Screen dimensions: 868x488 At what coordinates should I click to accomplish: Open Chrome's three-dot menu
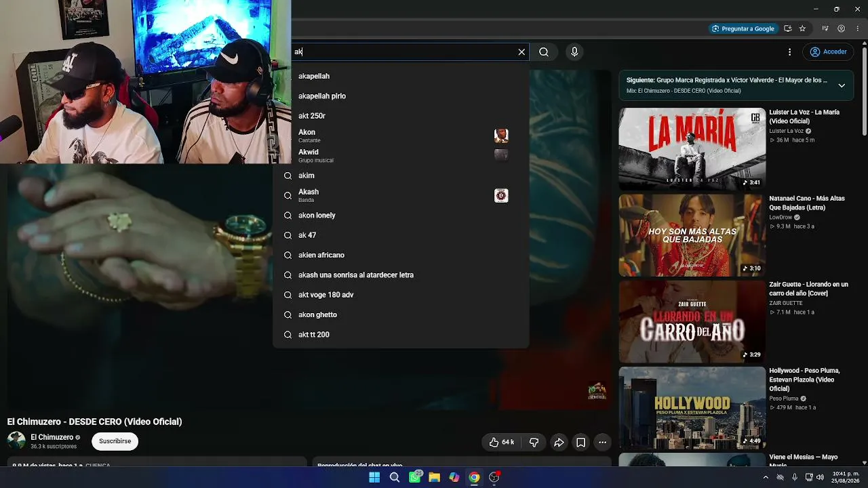858,28
